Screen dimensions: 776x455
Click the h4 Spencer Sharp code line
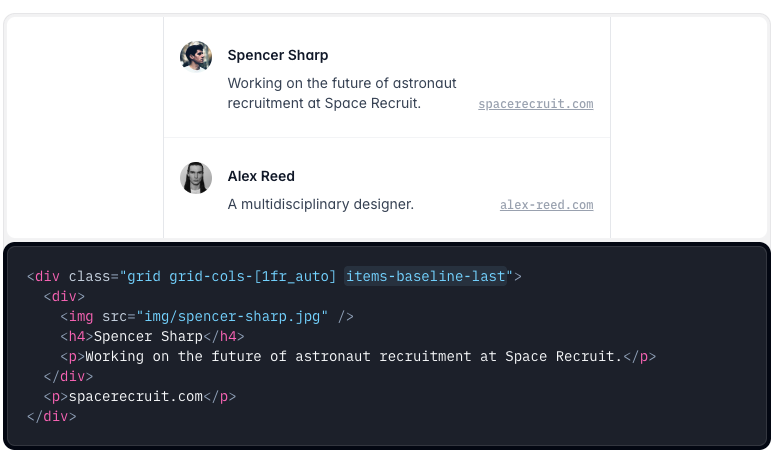point(151,336)
